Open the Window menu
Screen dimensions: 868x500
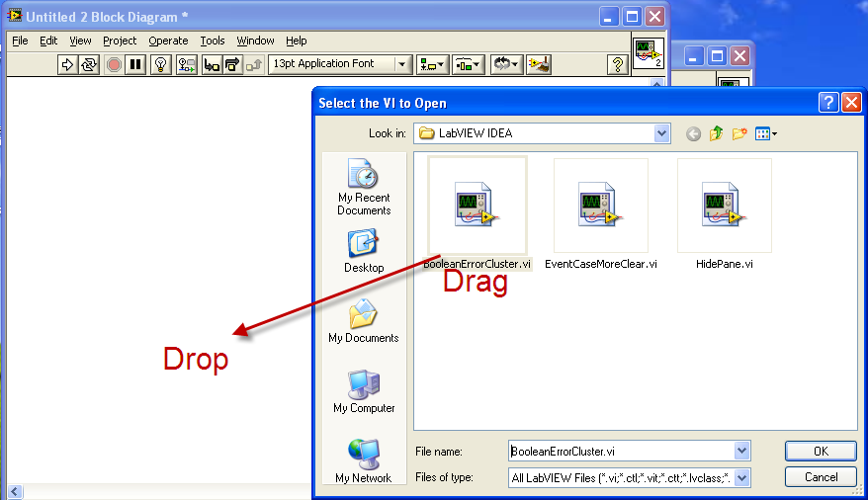tap(255, 41)
